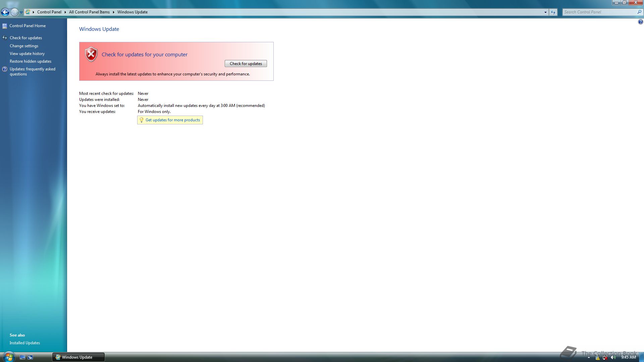Image resolution: width=644 pixels, height=362 pixels.
Task: Open the recent pages dropdown arrow
Action: click(x=21, y=12)
